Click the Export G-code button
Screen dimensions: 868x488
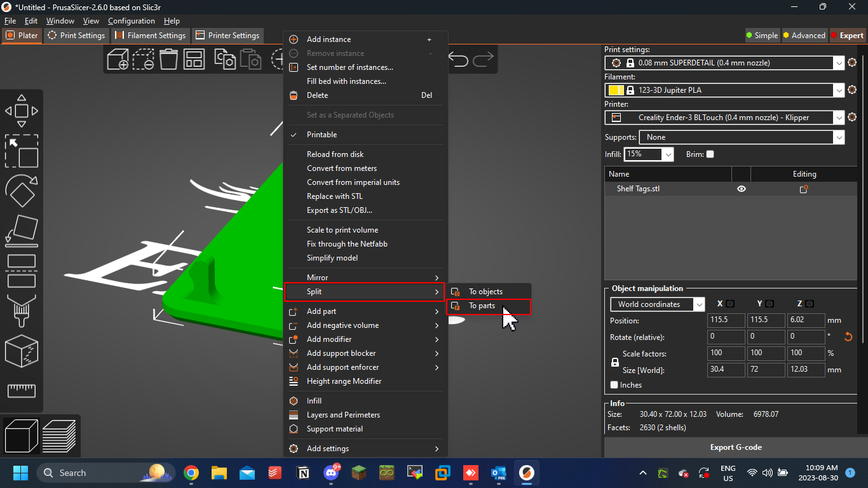[736, 447]
